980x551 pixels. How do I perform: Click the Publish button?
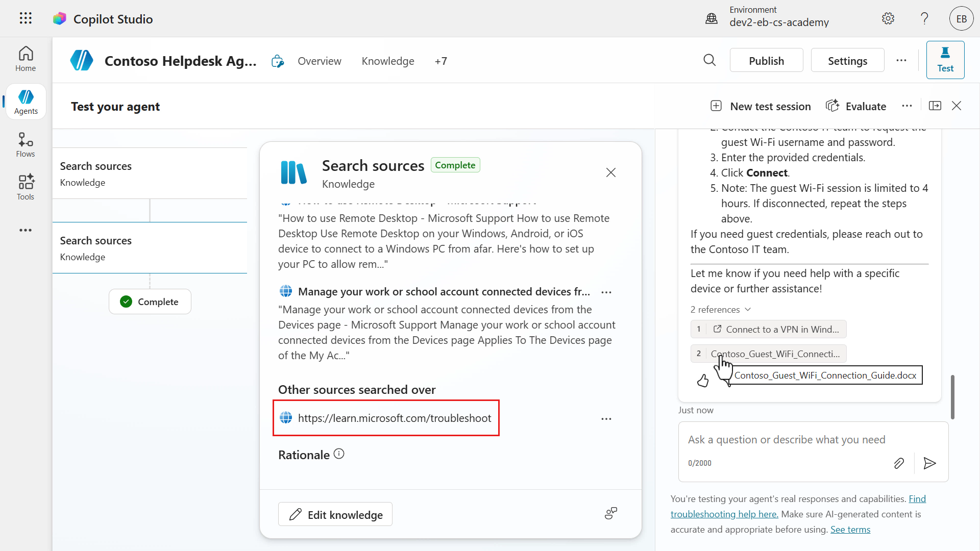766,60
